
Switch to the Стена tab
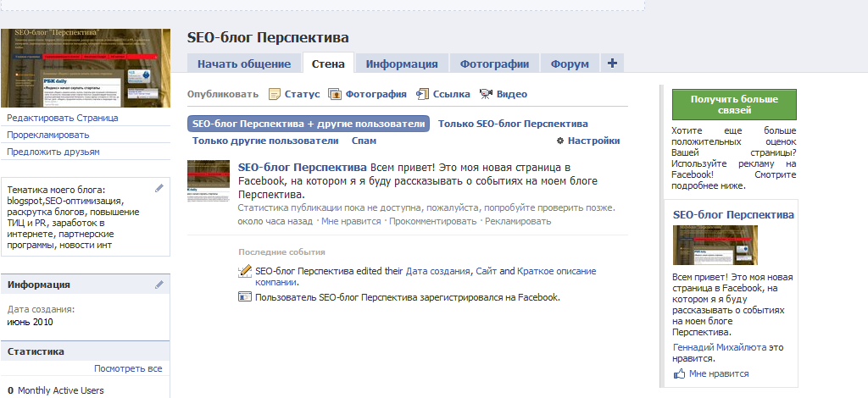(x=328, y=64)
